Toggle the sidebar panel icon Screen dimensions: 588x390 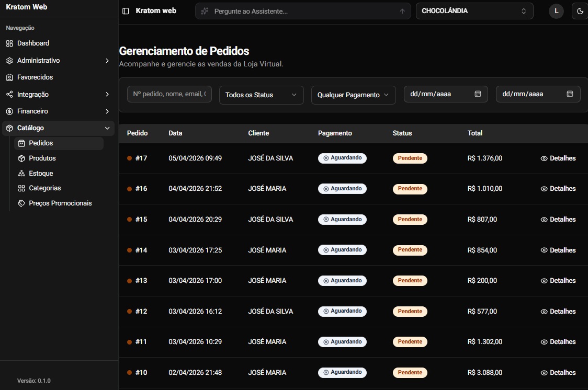(x=126, y=11)
